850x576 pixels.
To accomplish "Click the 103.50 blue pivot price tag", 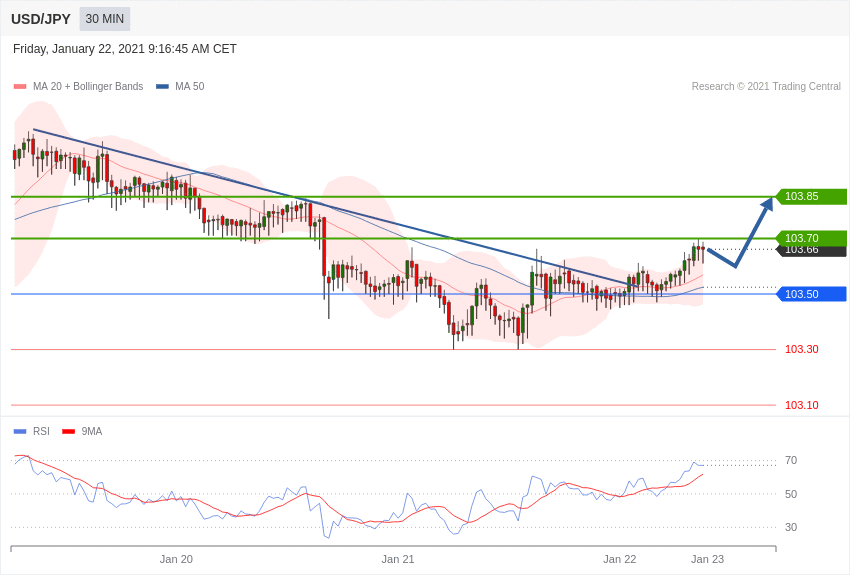I will click(812, 294).
